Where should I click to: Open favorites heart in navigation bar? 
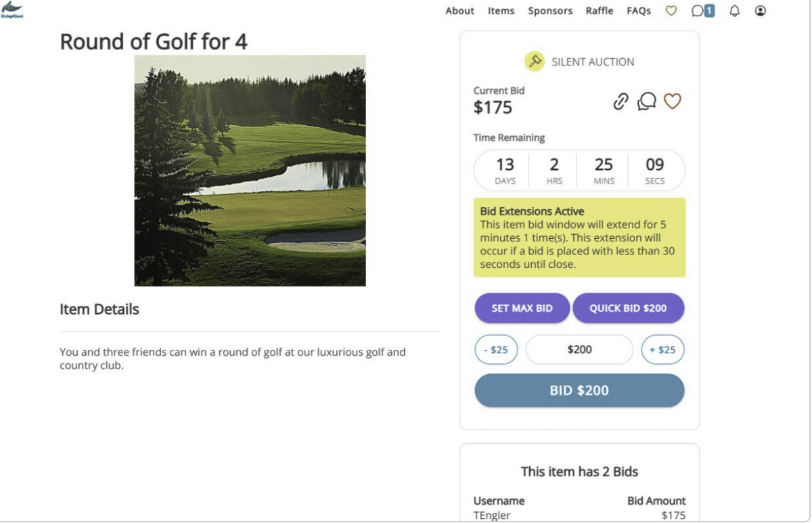[671, 11]
